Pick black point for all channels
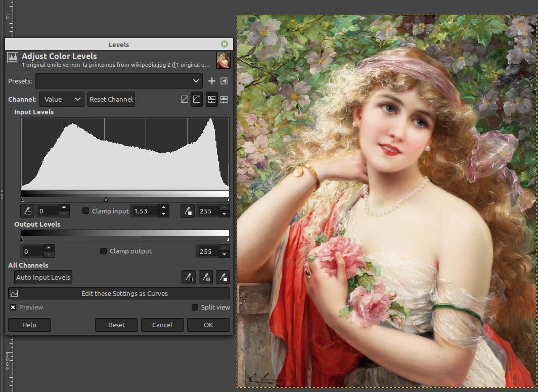 [x=189, y=277]
